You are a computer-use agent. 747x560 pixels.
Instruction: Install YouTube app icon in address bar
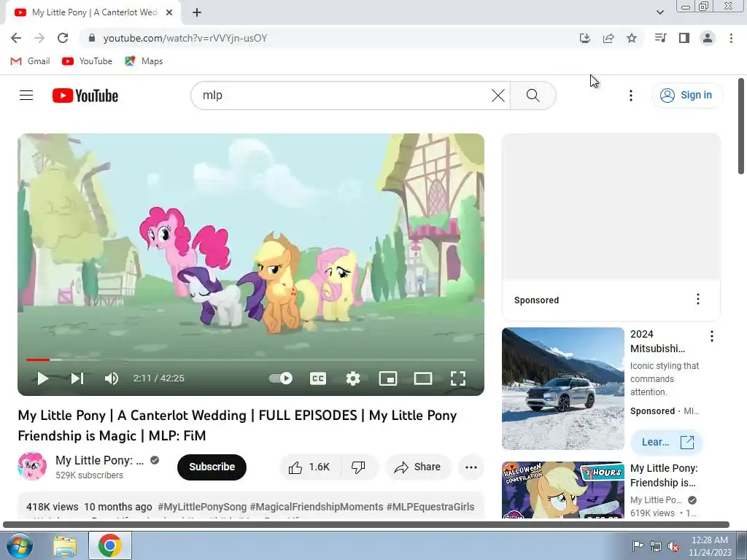pos(584,38)
